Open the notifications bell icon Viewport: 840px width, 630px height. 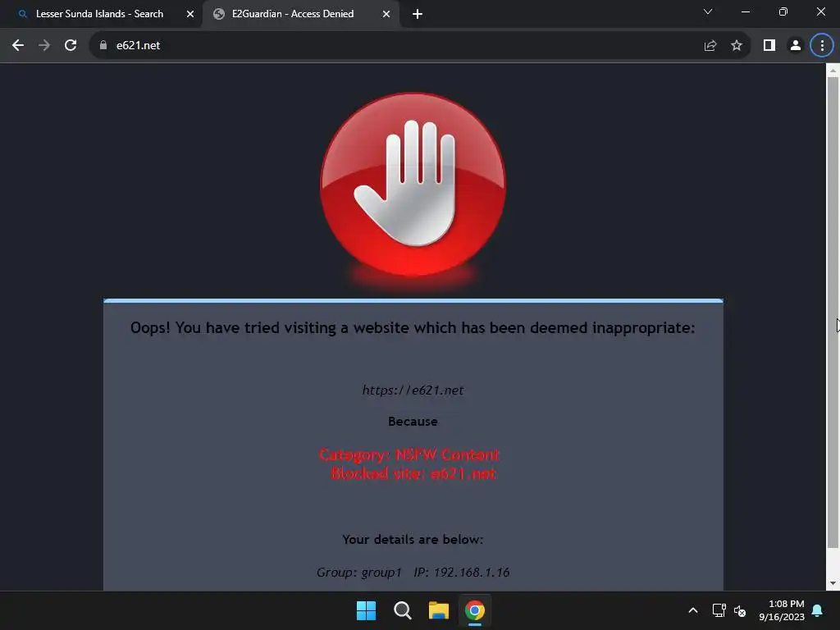817,610
